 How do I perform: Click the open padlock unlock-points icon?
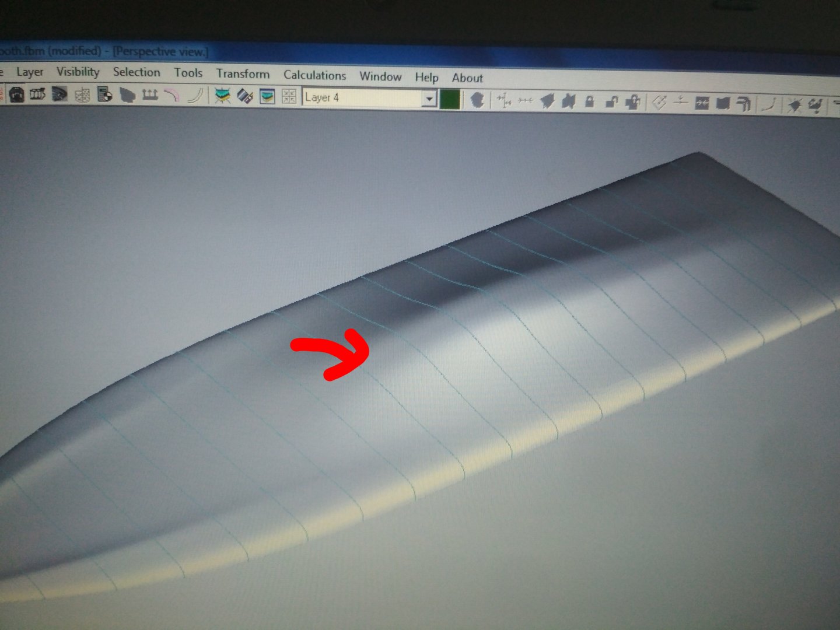click(x=611, y=103)
